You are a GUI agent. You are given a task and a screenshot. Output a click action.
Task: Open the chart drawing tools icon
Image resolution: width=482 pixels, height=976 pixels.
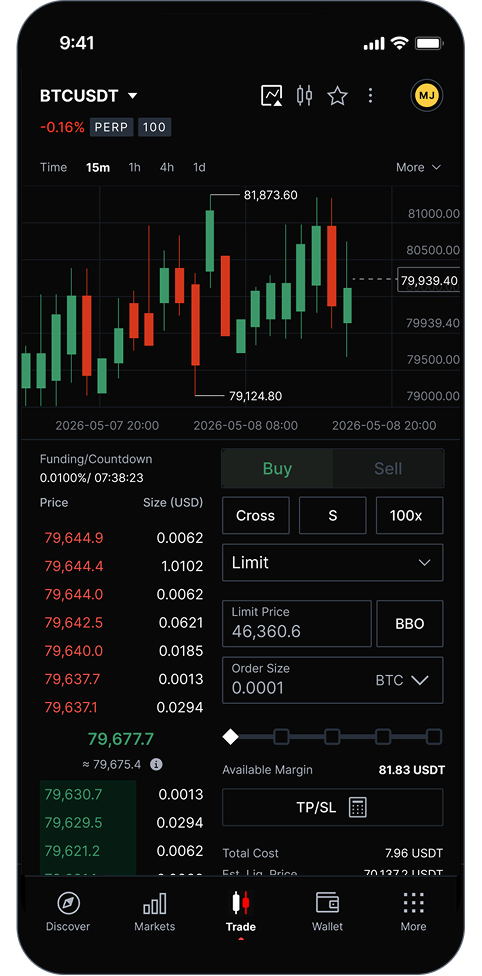272,96
